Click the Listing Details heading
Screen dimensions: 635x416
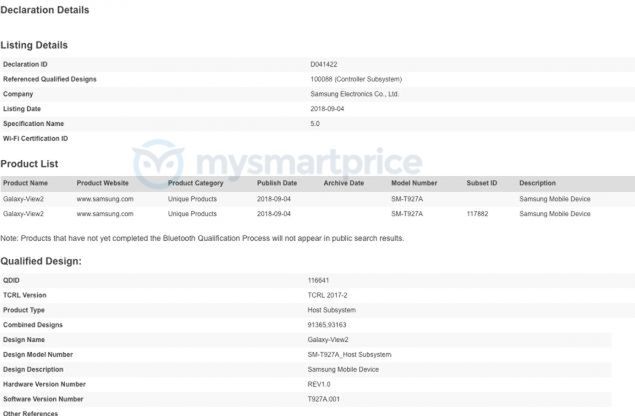[x=34, y=45]
